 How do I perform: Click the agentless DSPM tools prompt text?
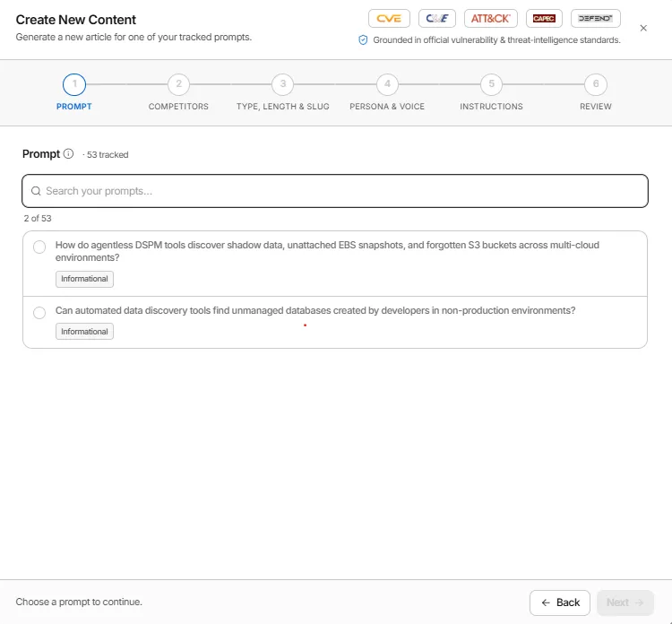(327, 251)
